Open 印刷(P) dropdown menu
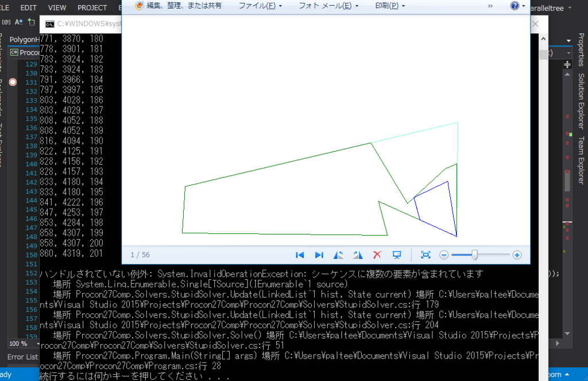The height and width of the screenshot is (381, 588). point(389,6)
